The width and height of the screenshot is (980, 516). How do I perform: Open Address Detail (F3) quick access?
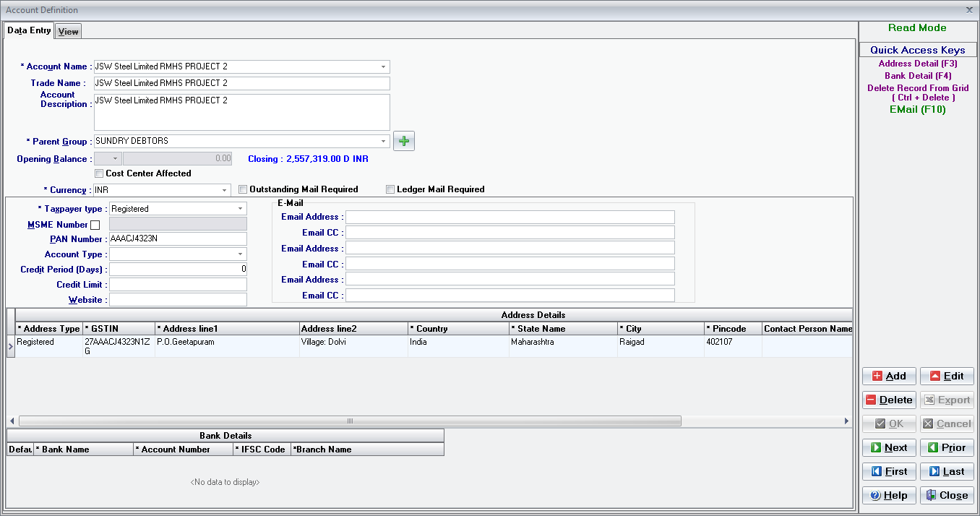click(x=917, y=64)
